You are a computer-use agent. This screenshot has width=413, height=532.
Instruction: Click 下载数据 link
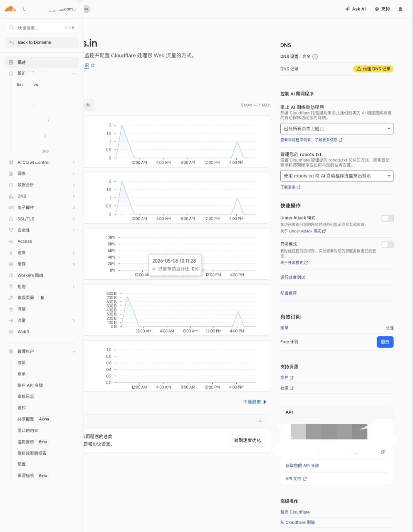coord(255,402)
